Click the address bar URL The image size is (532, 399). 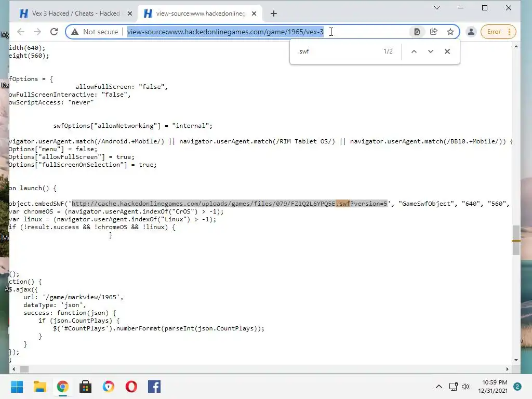coord(225,32)
